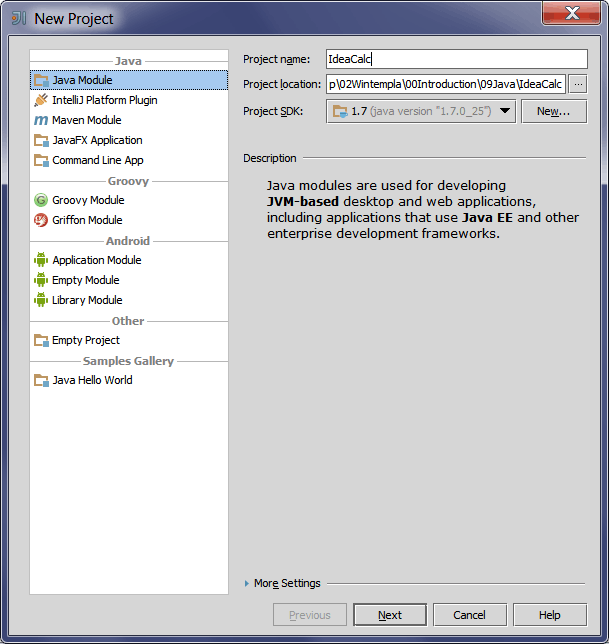Choose Maven Module from the list
Image resolution: width=609 pixels, height=644 pixels.
[x=129, y=120]
